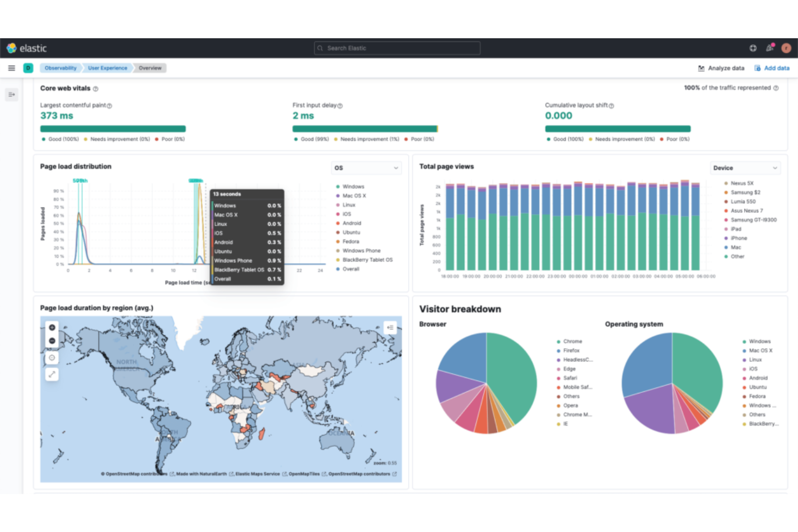Open the main navigation menu

click(11, 68)
